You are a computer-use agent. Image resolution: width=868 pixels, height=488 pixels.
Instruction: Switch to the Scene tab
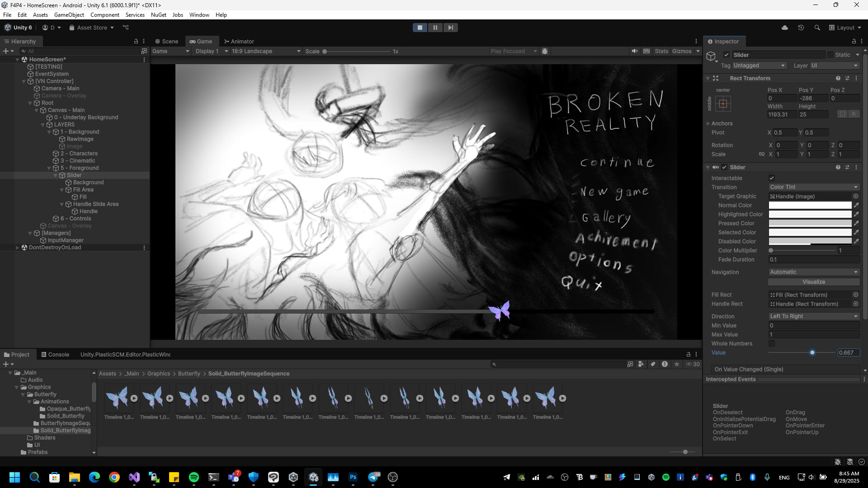[x=166, y=41]
